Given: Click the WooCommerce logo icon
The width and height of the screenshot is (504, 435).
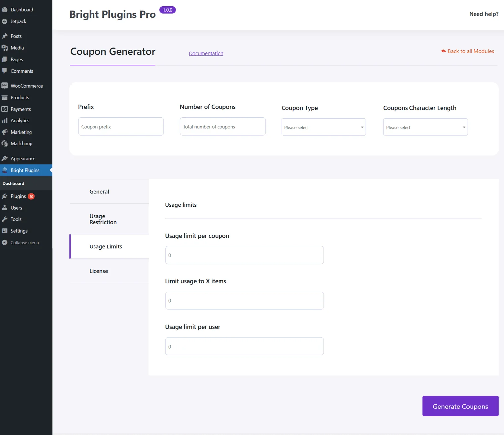Looking at the screenshot, I should pyautogui.click(x=5, y=86).
